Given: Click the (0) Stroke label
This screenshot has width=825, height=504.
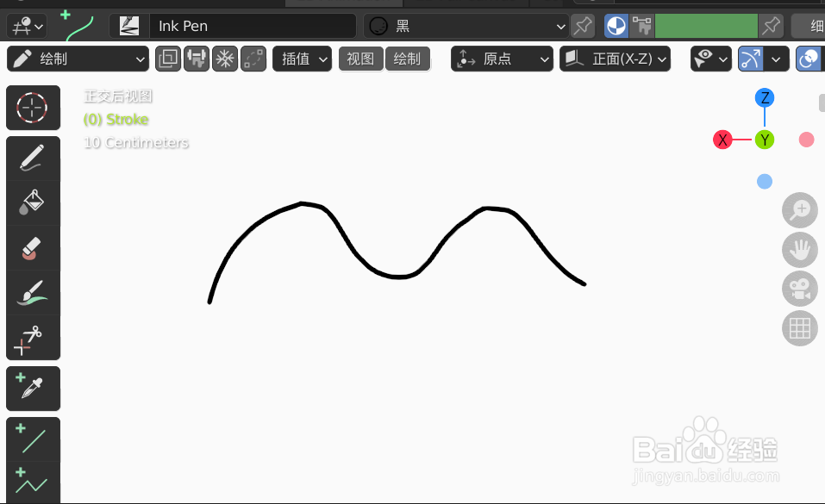Looking at the screenshot, I should pyautogui.click(x=116, y=120).
